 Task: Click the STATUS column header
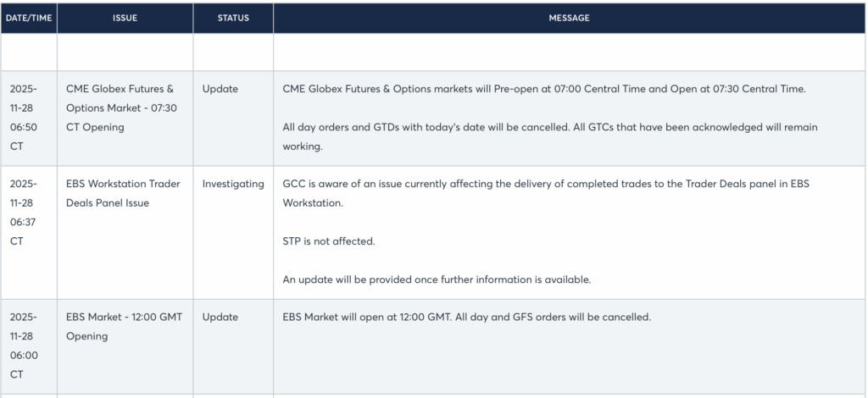pyautogui.click(x=233, y=18)
